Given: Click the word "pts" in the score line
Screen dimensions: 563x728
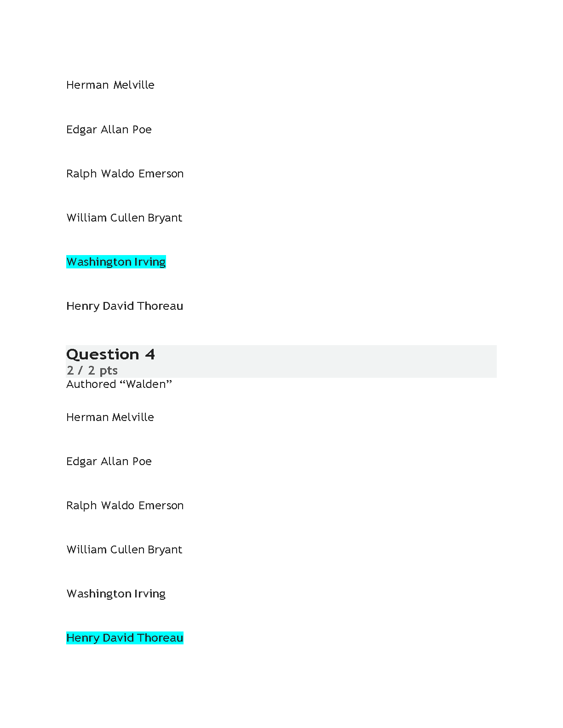Looking at the screenshot, I should point(109,371).
